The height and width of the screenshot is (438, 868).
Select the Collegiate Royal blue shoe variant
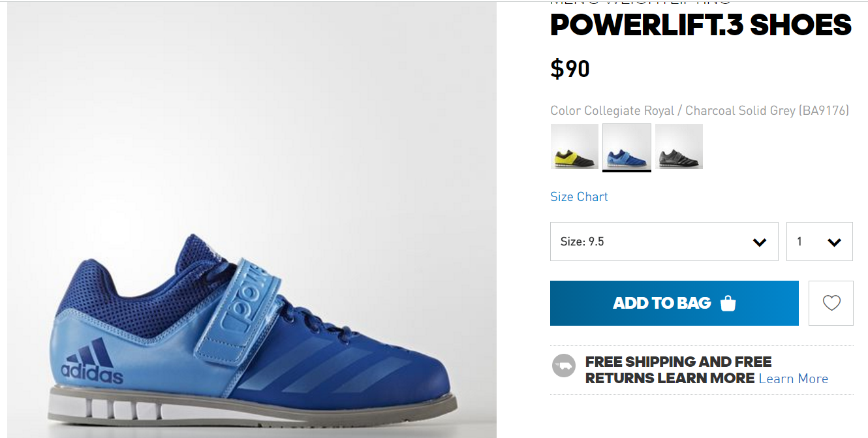pyautogui.click(x=627, y=147)
